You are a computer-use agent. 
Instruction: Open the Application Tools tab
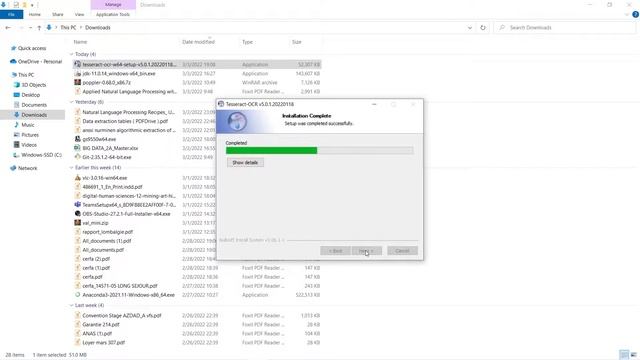pos(113,14)
